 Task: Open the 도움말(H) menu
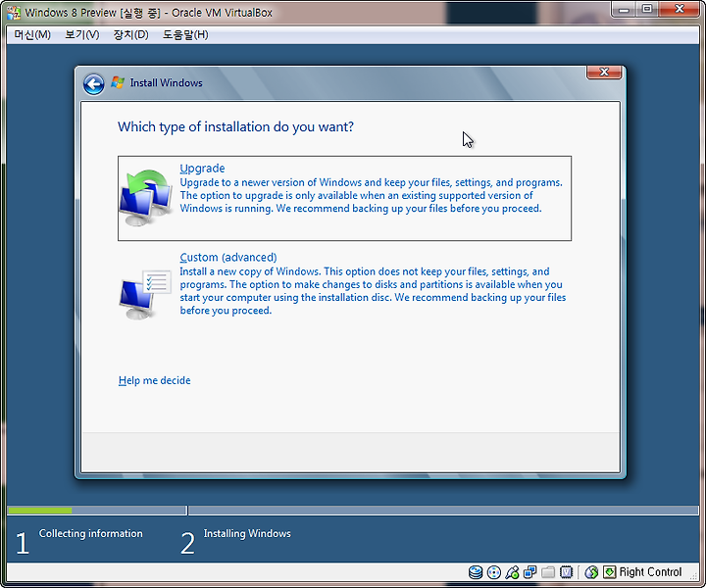point(185,34)
